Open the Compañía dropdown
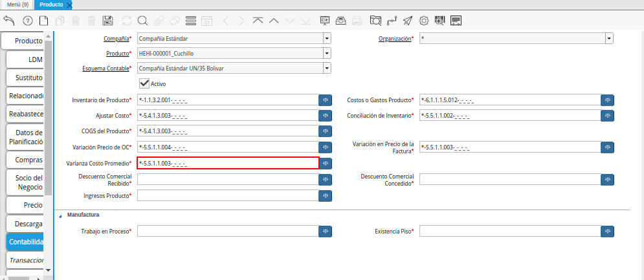 327,39
